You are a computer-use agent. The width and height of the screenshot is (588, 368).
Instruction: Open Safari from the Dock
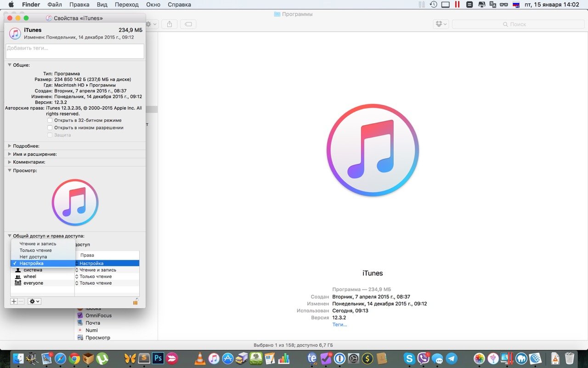[60, 358]
